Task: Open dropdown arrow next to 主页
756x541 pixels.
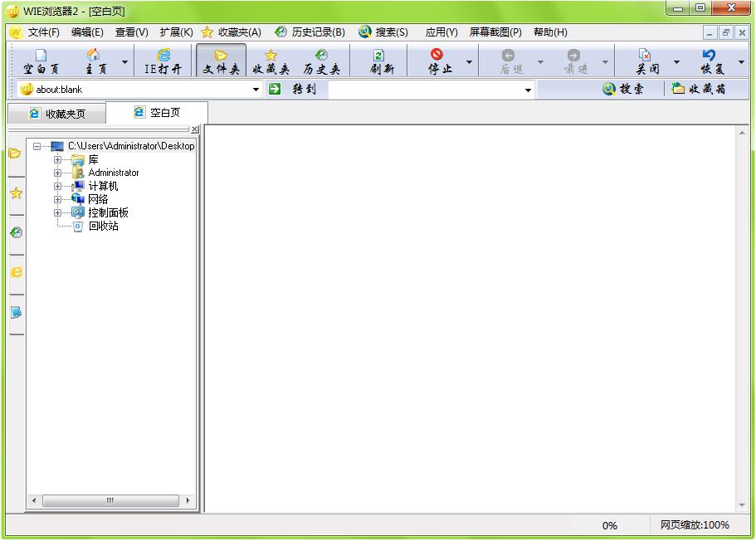Action: pos(124,61)
